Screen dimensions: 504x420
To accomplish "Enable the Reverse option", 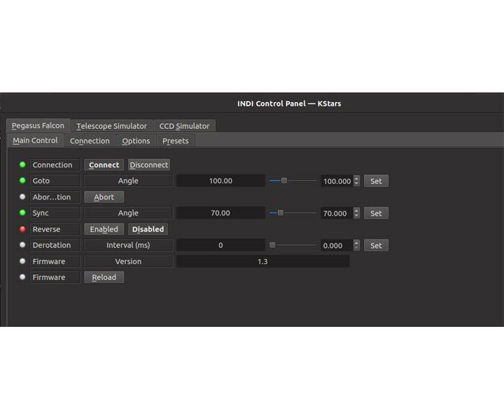I will pyautogui.click(x=104, y=229).
